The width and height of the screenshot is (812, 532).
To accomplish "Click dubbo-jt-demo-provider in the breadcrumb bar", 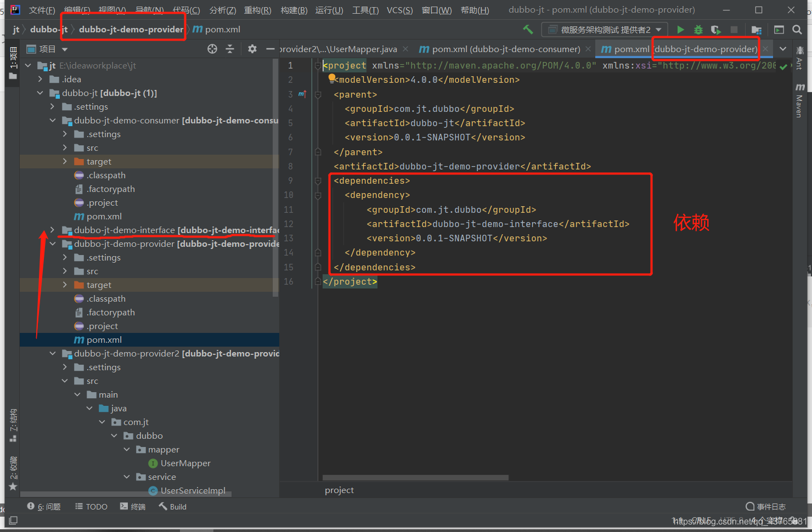I will pyautogui.click(x=131, y=29).
